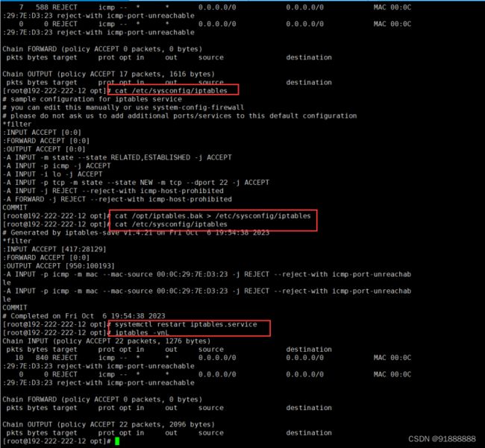The image size is (485, 448).
Task: Click '-A FORWARD -j REJECT --reject-with icmp-host-prohibited'
Action: click(117, 199)
